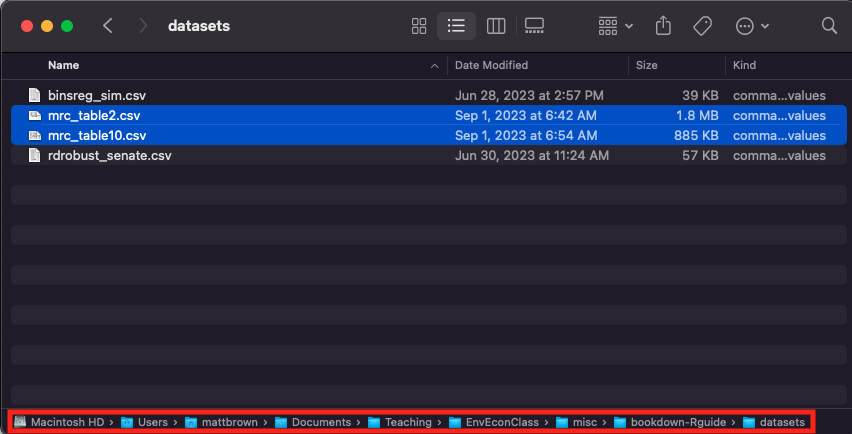Click the datasets window title
Image resolution: width=852 pixels, height=434 pixels.
point(199,26)
